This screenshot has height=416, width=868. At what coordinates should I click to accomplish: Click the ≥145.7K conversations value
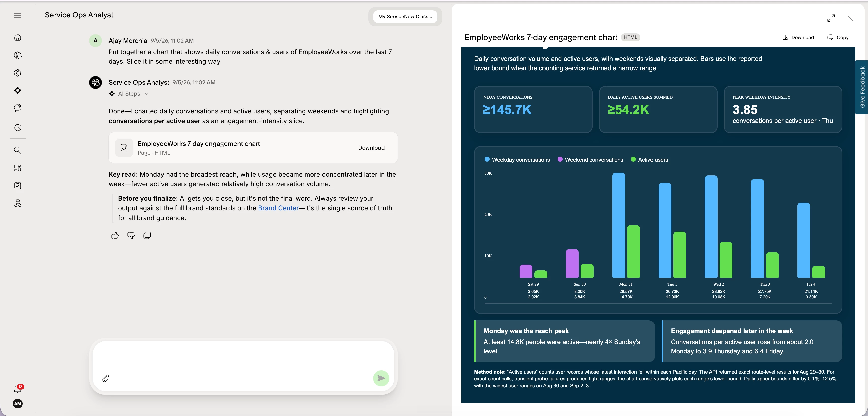click(507, 110)
